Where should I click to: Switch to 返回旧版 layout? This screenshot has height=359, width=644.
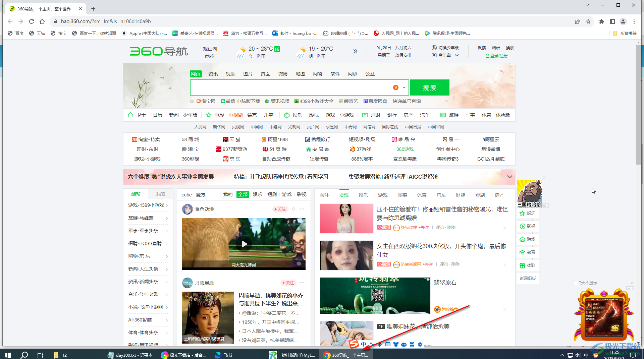pos(528,279)
